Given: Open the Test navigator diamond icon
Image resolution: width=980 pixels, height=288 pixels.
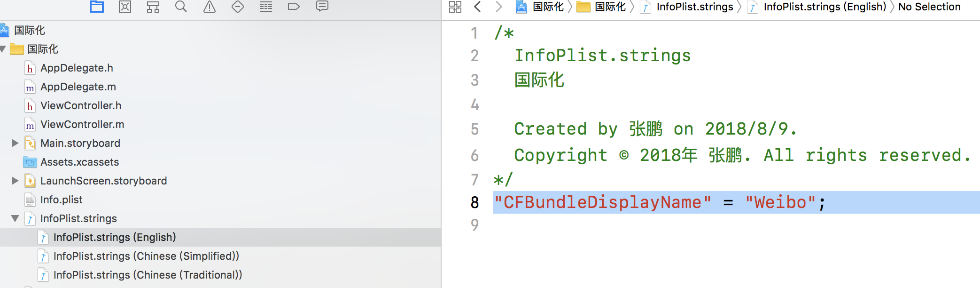Looking at the screenshot, I should pyautogui.click(x=238, y=7).
